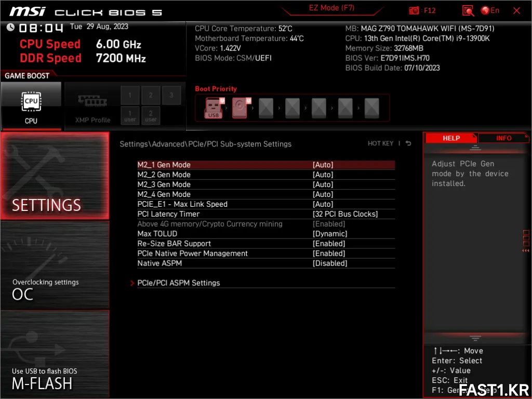This screenshot has height=399, width=532.
Task: Open M2_4 Gen Mode value dropdown
Action: pos(323,194)
